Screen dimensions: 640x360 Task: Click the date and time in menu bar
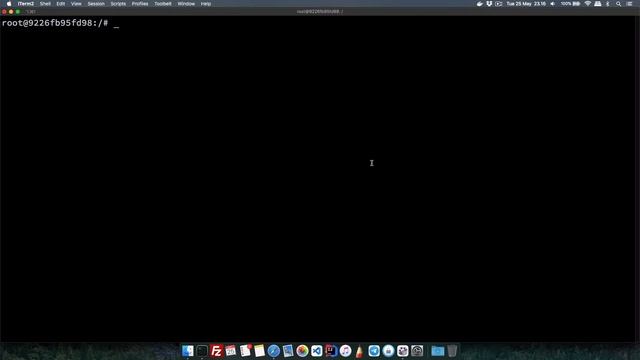[x=526, y=4]
